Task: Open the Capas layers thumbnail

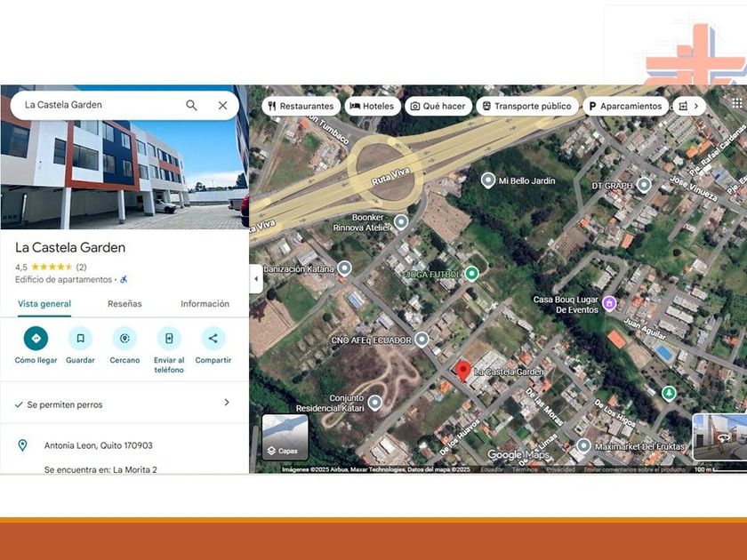Action: (x=285, y=437)
